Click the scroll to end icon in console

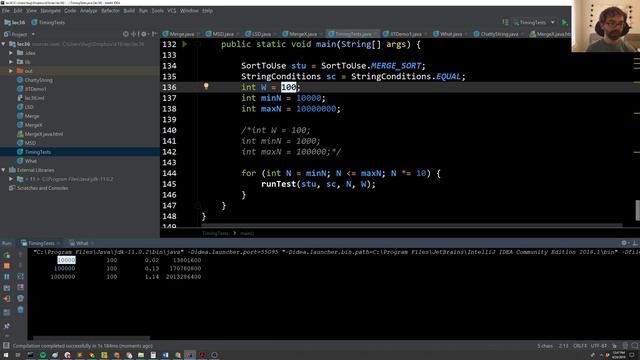pos(20,288)
